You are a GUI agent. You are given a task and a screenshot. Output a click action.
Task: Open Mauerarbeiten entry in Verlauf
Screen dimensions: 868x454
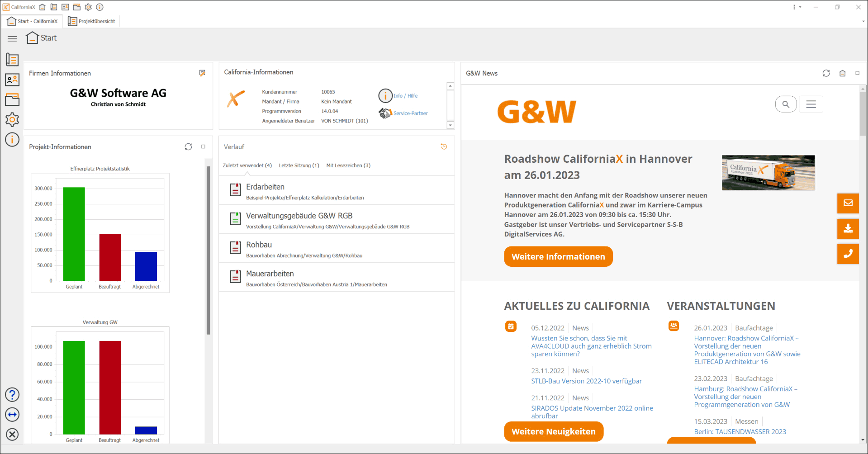click(337, 277)
